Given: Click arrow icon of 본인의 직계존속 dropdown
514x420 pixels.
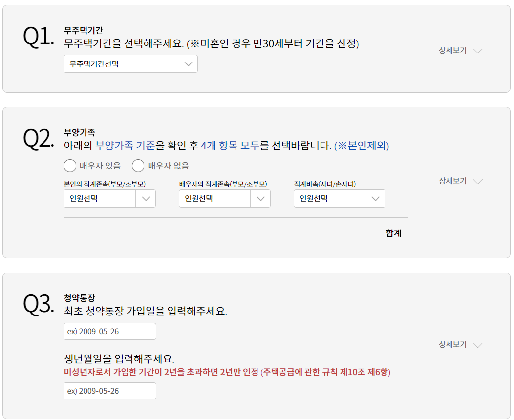Looking at the screenshot, I should (146, 199).
